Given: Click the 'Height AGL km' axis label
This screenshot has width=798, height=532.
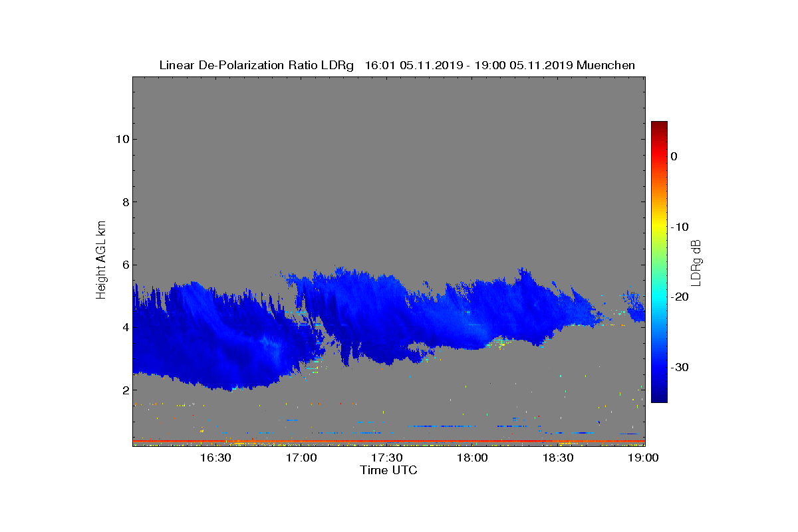Looking at the screenshot, I should coord(101,261).
